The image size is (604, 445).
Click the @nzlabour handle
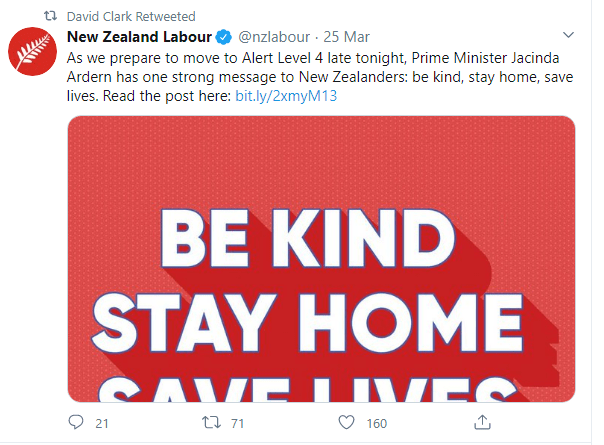coord(274,37)
